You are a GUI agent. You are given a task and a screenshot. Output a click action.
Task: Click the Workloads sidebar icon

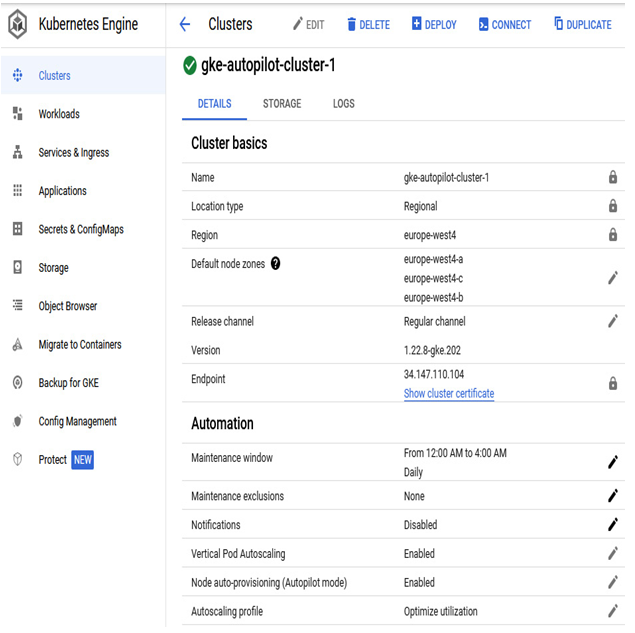pyautogui.click(x=17, y=114)
